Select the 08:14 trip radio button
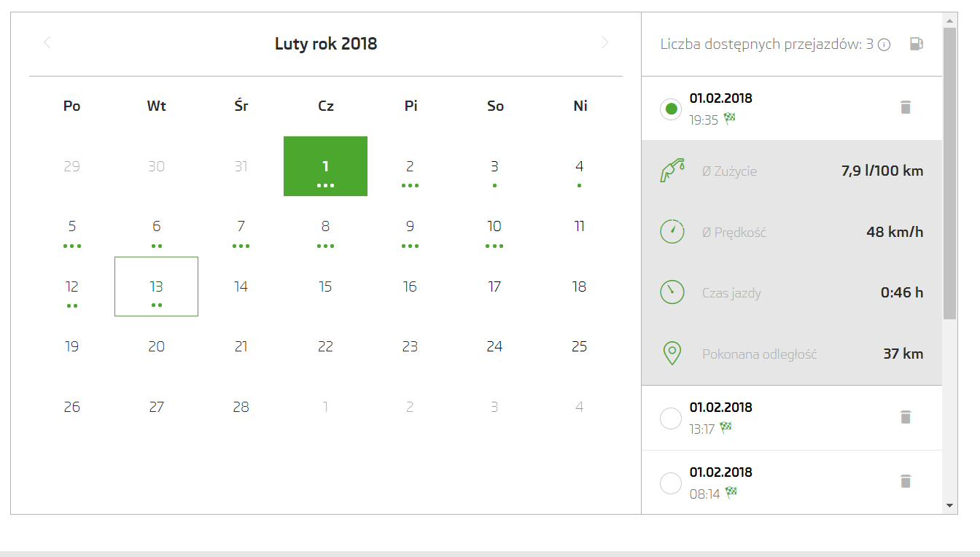Viewport: 980px width, 557px height. [x=671, y=483]
